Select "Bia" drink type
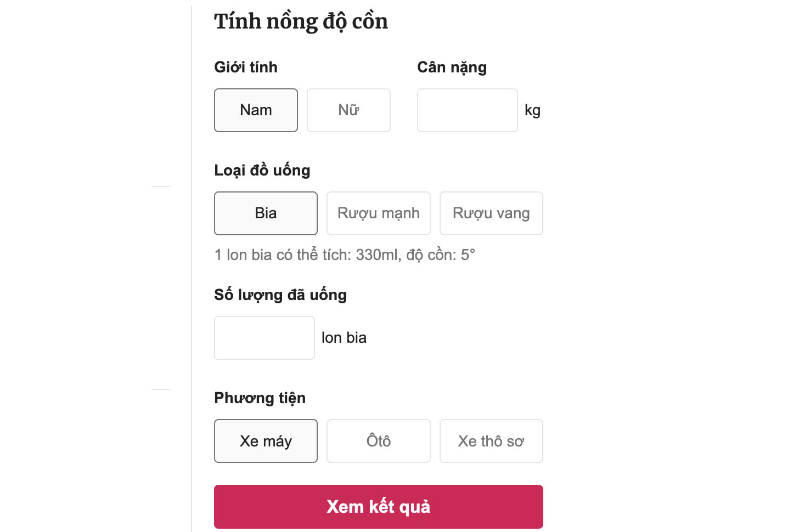The width and height of the screenshot is (799, 532). coord(266,213)
